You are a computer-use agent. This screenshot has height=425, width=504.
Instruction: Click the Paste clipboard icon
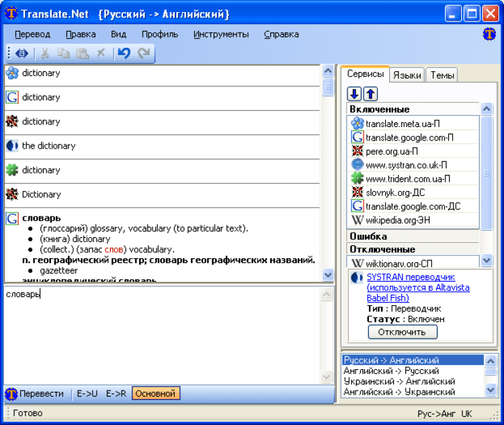pos(82,53)
